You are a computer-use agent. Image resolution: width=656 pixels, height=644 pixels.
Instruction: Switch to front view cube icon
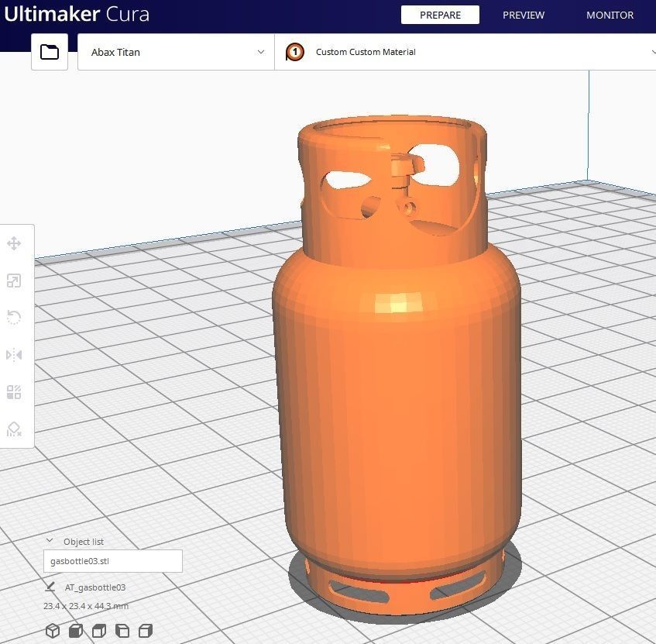pos(76,631)
